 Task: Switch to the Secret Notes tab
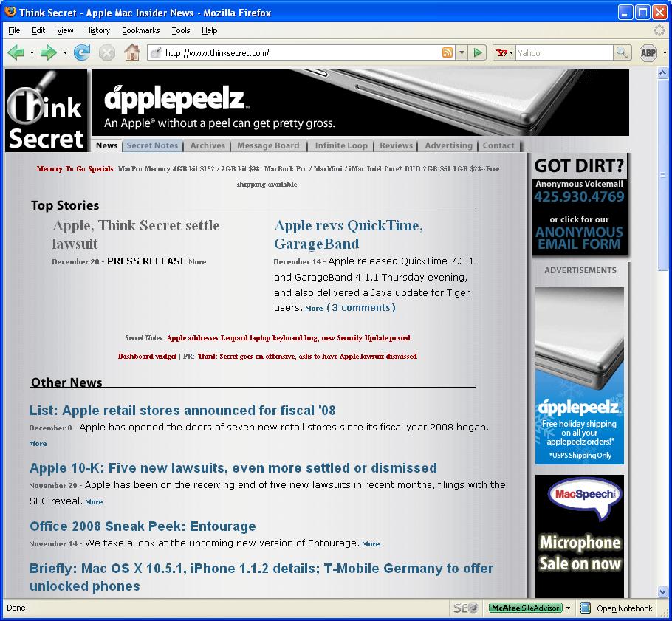152,145
